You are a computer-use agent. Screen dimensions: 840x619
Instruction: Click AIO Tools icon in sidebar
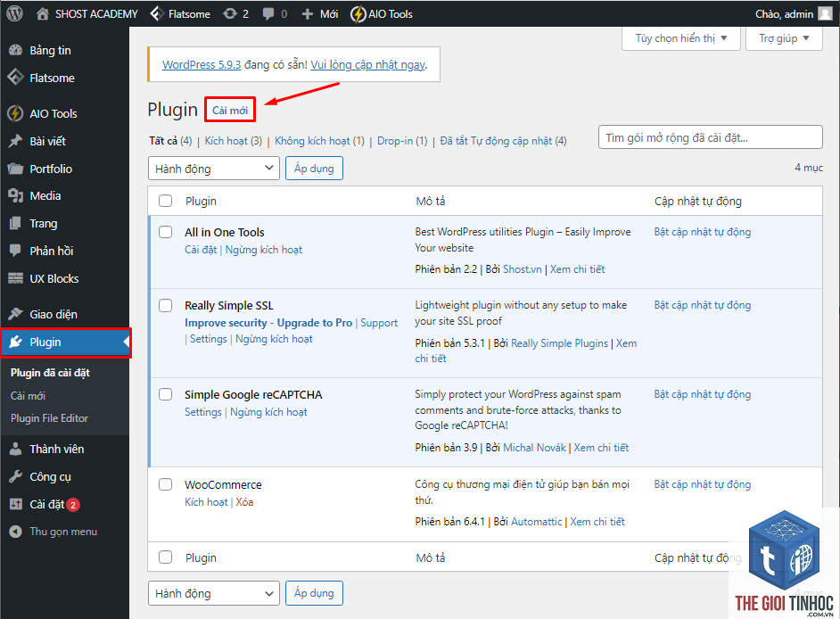pyautogui.click(x=15, y=113)
